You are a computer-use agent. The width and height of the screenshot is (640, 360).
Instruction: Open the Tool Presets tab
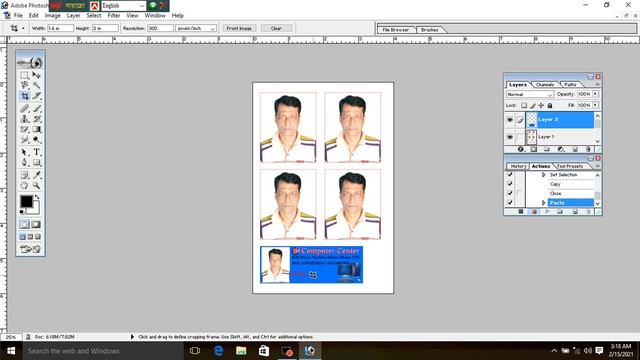570,166
